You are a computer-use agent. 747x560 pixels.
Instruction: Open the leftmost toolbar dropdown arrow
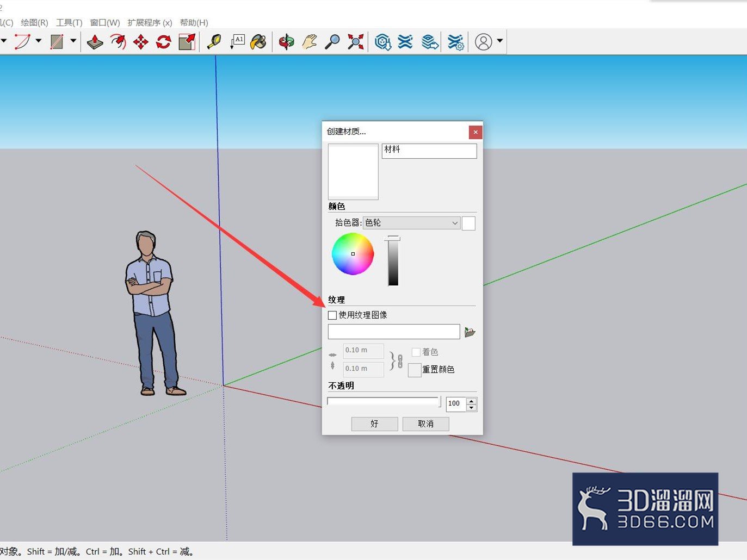(3, 41)
